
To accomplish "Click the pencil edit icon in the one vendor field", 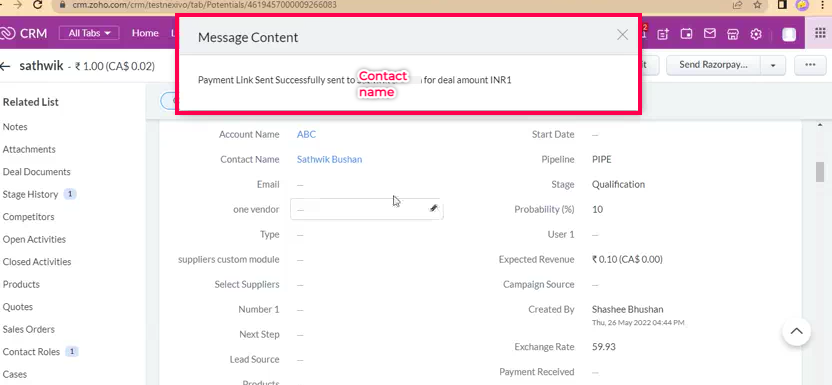I will click(x=433, y=209).
